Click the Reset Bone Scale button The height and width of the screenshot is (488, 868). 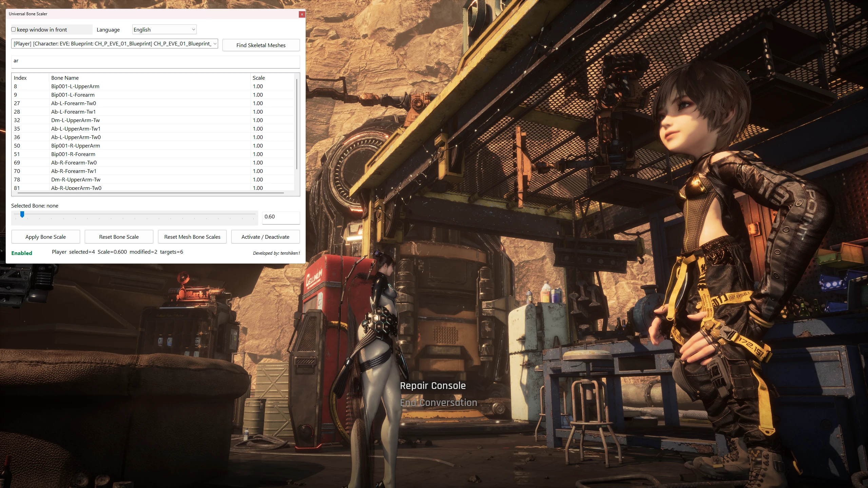119,237
